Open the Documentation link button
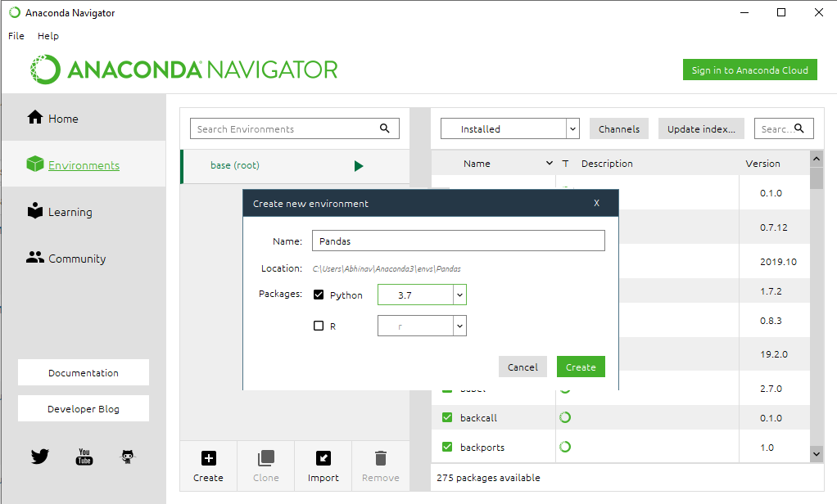Image resolution: width=837 pixels, height=504 pixels. (84, 372)
